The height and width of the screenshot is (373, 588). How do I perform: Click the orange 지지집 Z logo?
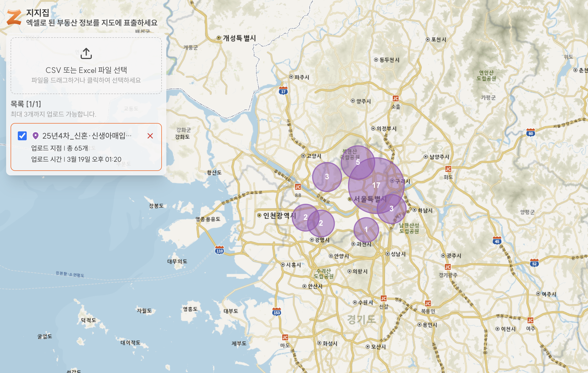[14, 17]
